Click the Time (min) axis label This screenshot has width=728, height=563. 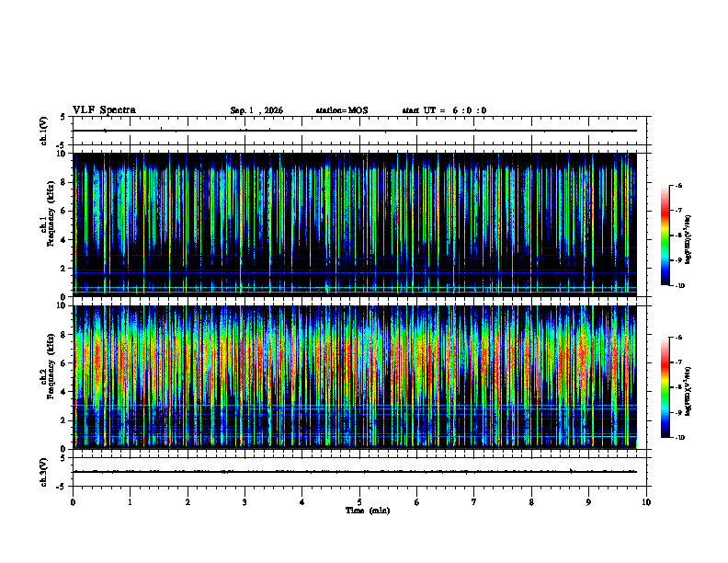click(368, 511)
